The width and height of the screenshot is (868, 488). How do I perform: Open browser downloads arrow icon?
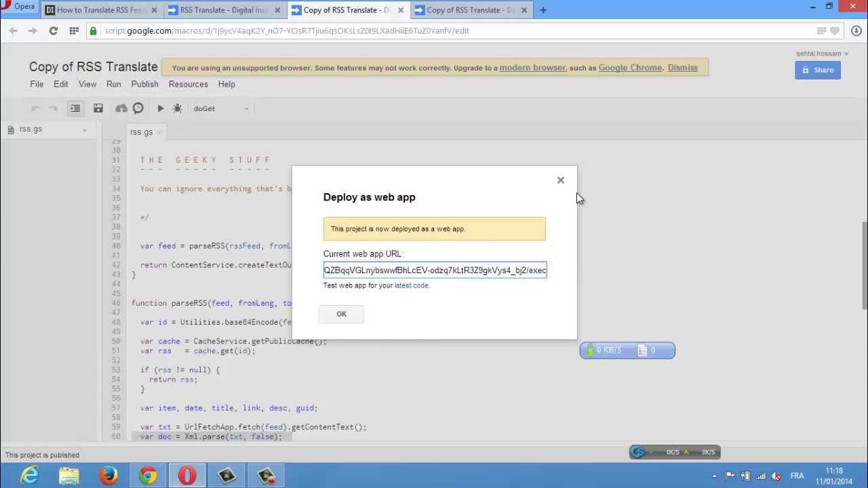point(856,30)
